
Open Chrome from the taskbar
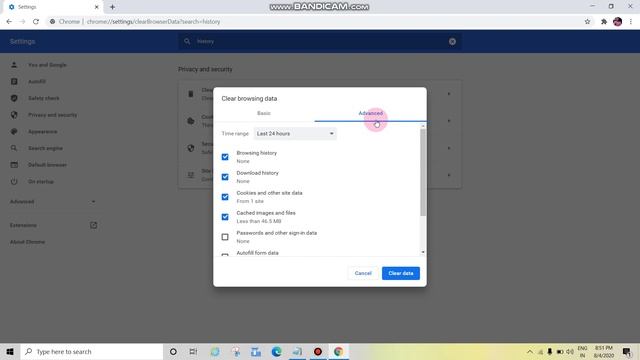[338, 351]
